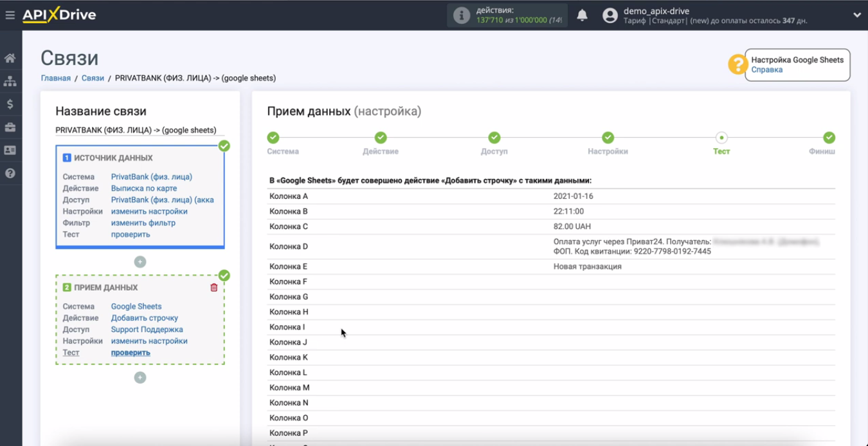Go to the Система step
Screen dimensions: 868x446
(x=273, y=138)
